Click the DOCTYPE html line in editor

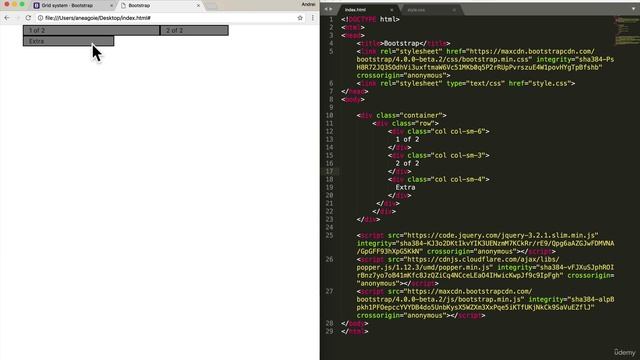click(x=370, y=19)
